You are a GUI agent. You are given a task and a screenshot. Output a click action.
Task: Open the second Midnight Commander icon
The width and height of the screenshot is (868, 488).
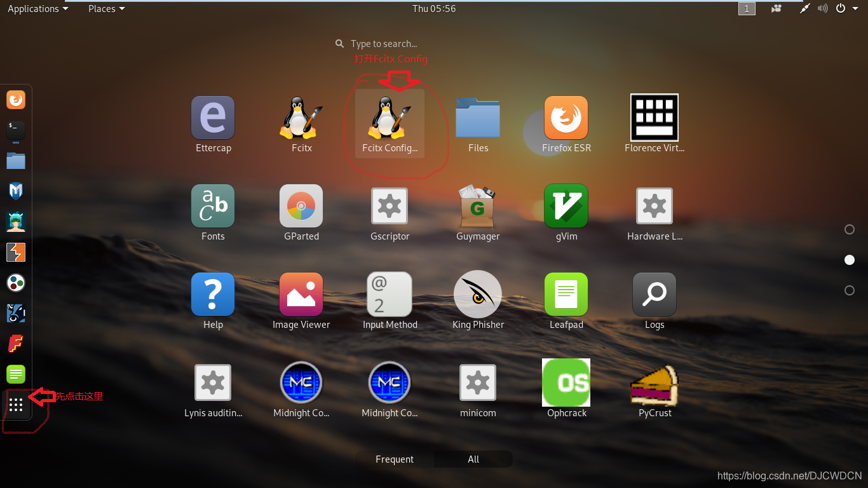click(390, 390)
